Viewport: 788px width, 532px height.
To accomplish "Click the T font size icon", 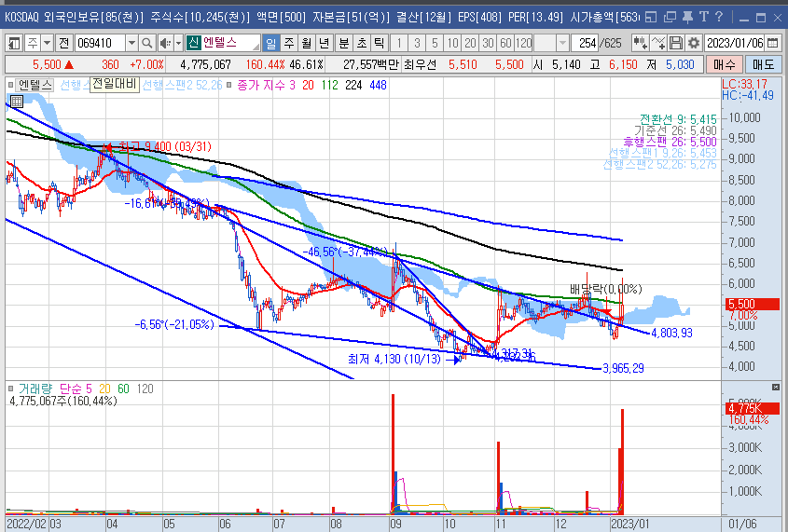I will 703,17.
